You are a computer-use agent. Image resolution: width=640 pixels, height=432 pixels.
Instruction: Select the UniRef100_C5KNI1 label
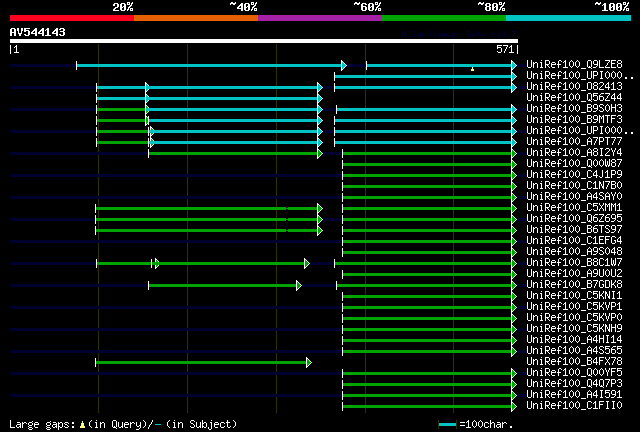point(574,296)
